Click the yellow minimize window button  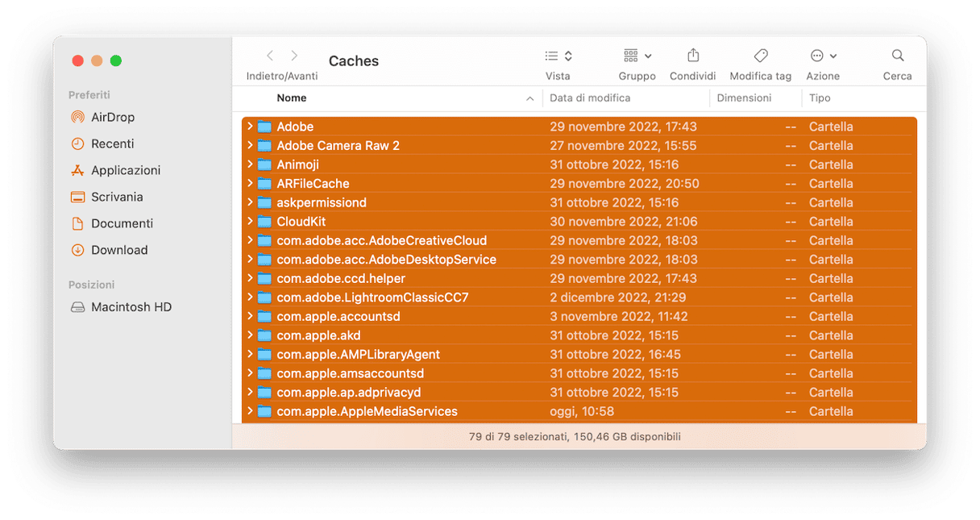tap(97, 60)
